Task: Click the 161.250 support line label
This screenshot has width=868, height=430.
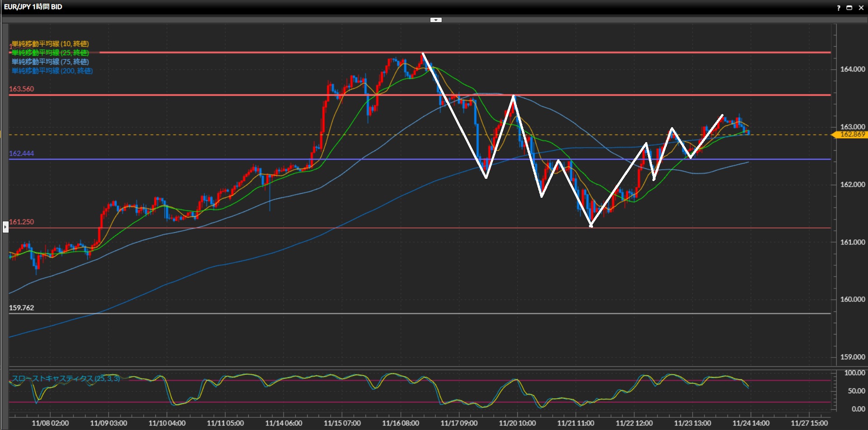Action: pos(22,222)
